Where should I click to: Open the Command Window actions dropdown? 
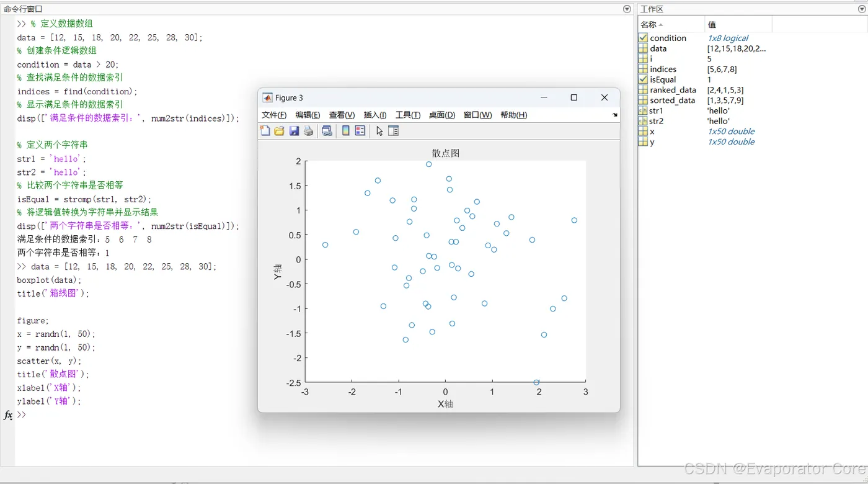[627, 9]
